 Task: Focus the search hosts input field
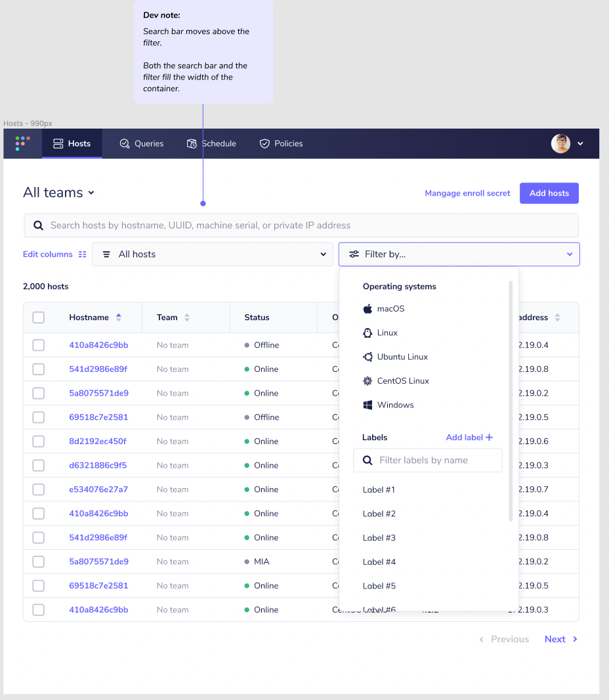(301, 226)
